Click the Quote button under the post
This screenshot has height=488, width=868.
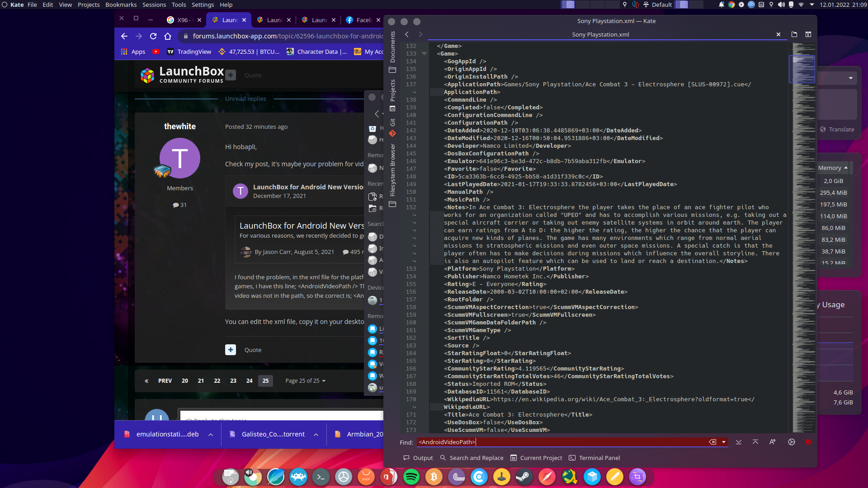tap(253, 350)
